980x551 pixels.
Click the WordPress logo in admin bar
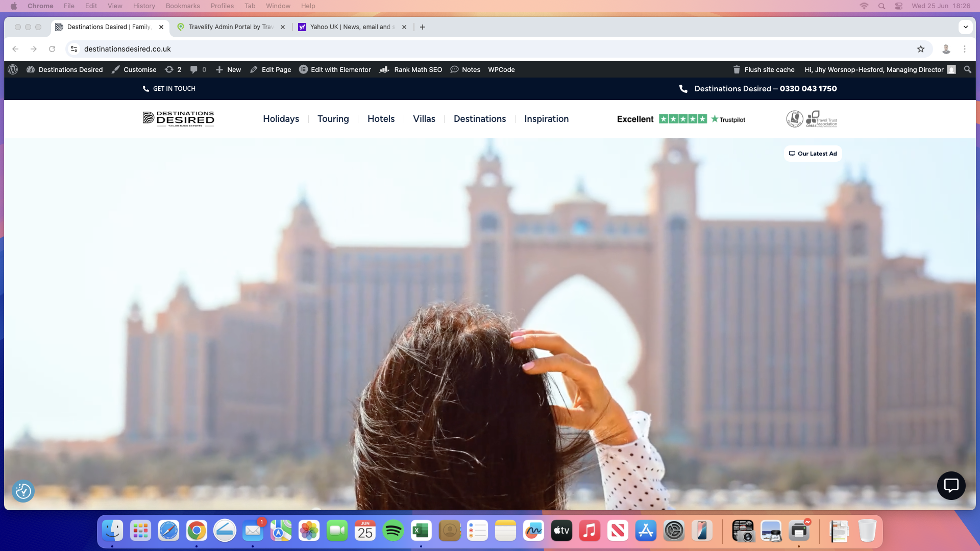[13, 70]
